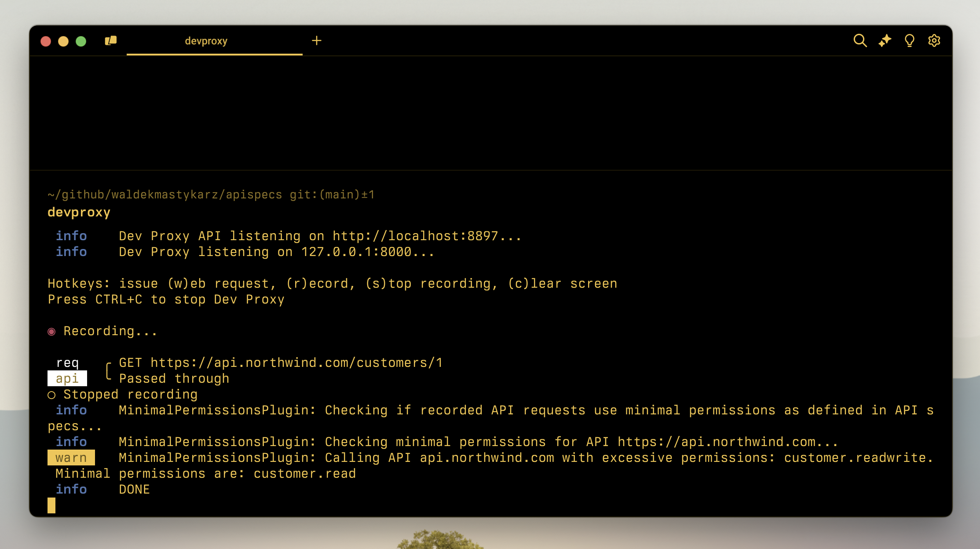Select the stopped recording circle icon
980x549 pixels.
pos(51,395)
